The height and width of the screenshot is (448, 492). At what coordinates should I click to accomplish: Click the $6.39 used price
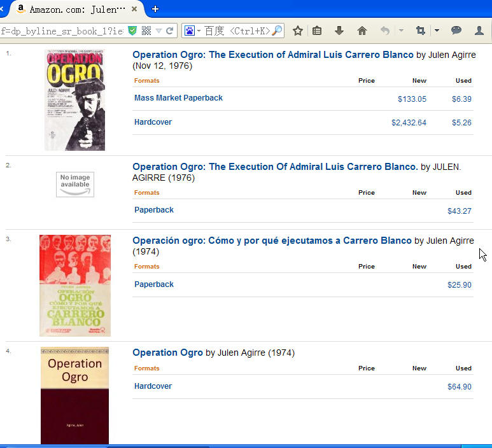pyautogui.click(x=461, y=99)
